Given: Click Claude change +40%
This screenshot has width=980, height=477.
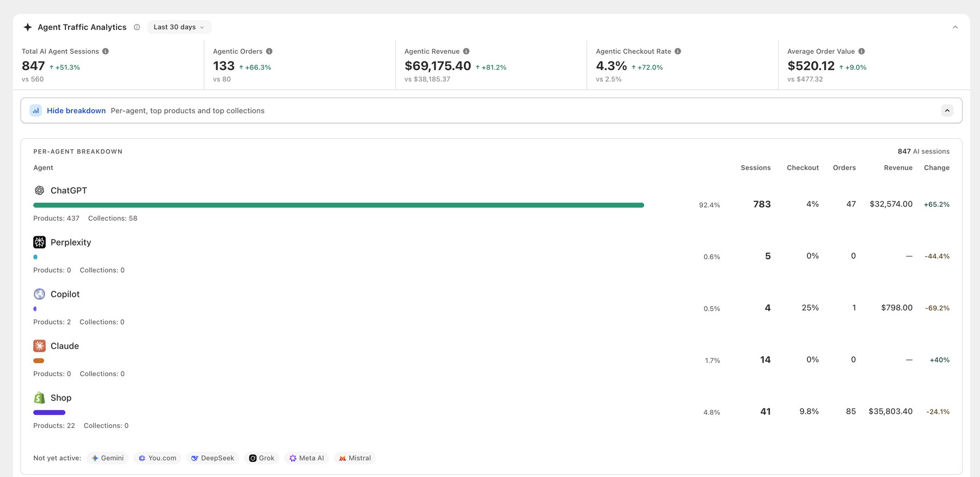Looking at the screenshot, I should pos(940,360).
